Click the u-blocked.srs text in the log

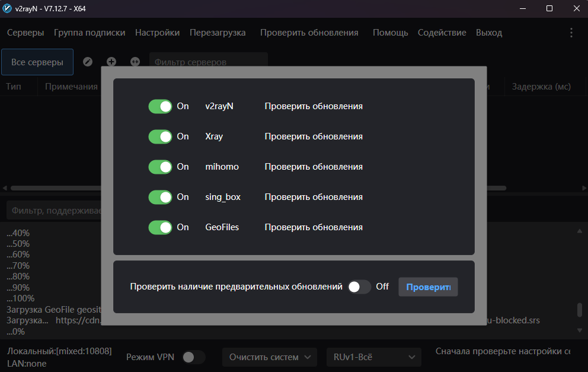(513, 320)
